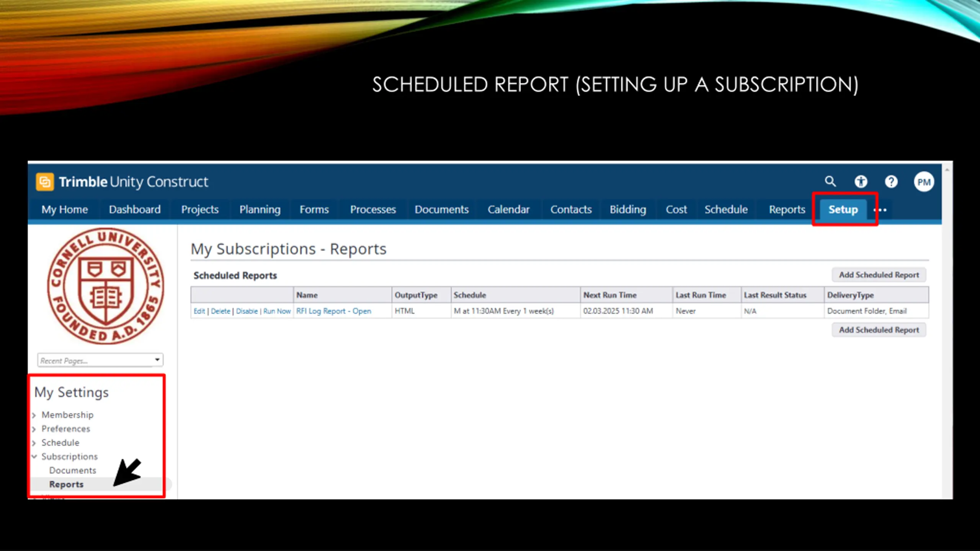Click the help question mark icon
The image size is (980, 551).
891,181
